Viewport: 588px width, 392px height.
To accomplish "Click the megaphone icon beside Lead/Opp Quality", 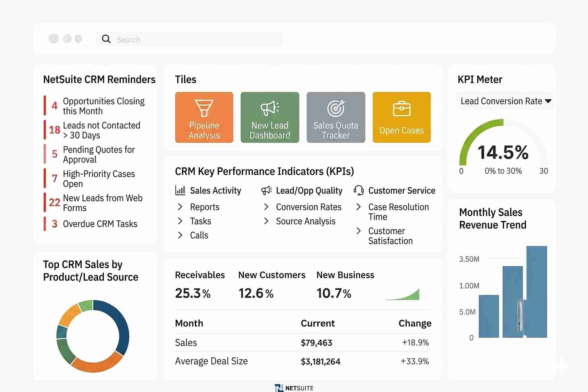I will point(266,190).
